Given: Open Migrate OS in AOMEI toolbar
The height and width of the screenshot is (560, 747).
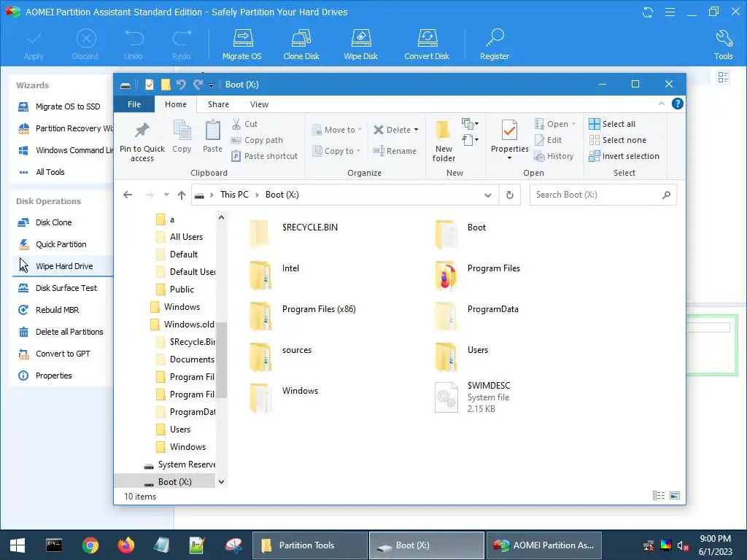Looking at the screenshot, I should pos(242,44).
